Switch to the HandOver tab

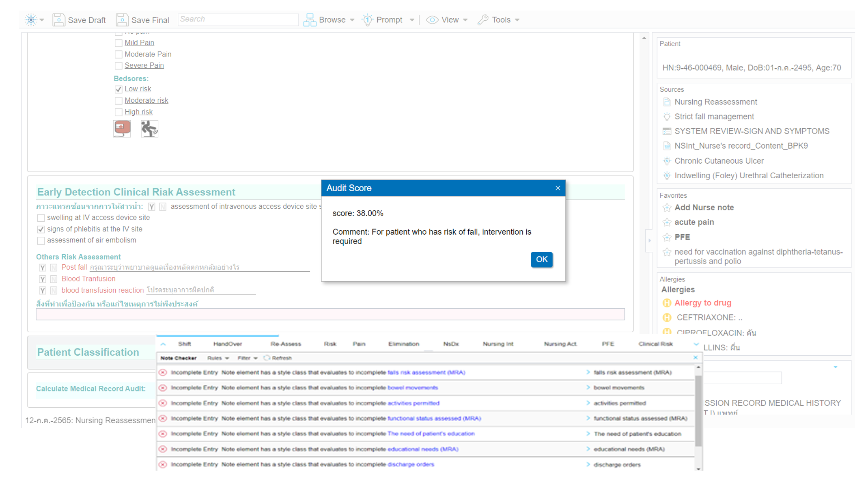coord(227,344)
